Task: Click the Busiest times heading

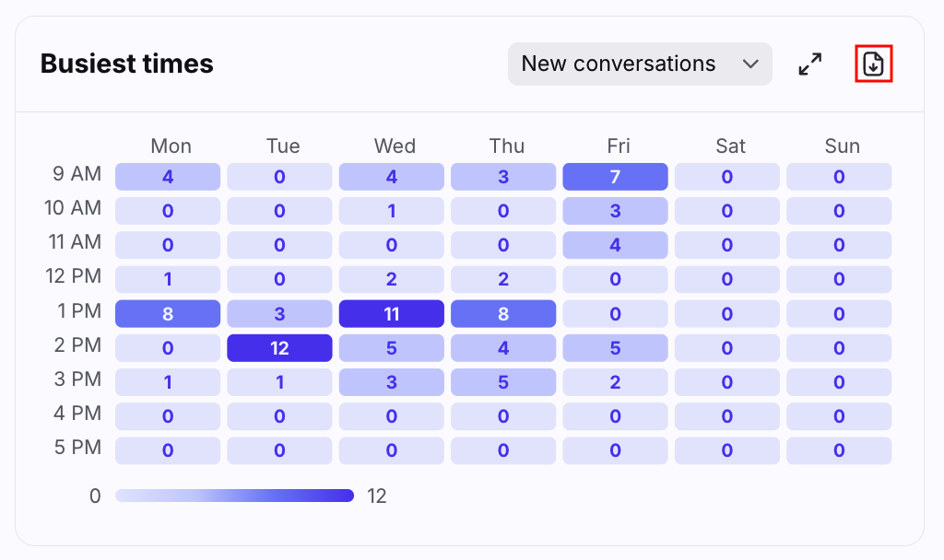Action: pyautogui.click(x=127, y=64)
